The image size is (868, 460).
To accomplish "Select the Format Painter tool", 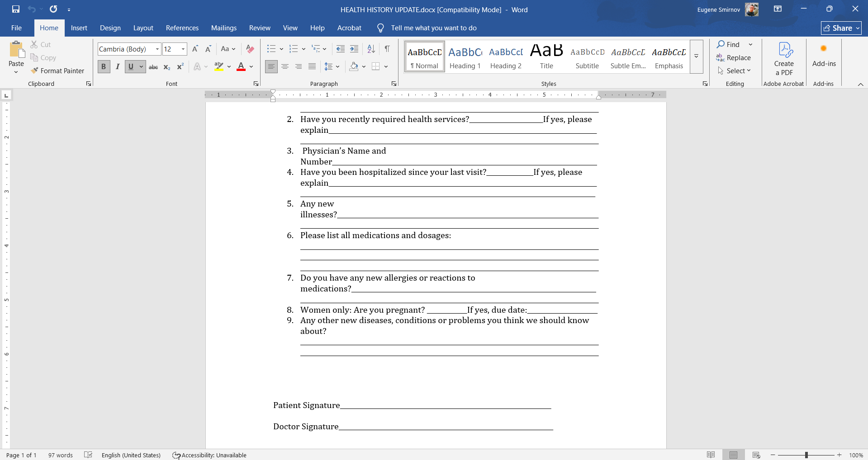I will click(57, 70).
